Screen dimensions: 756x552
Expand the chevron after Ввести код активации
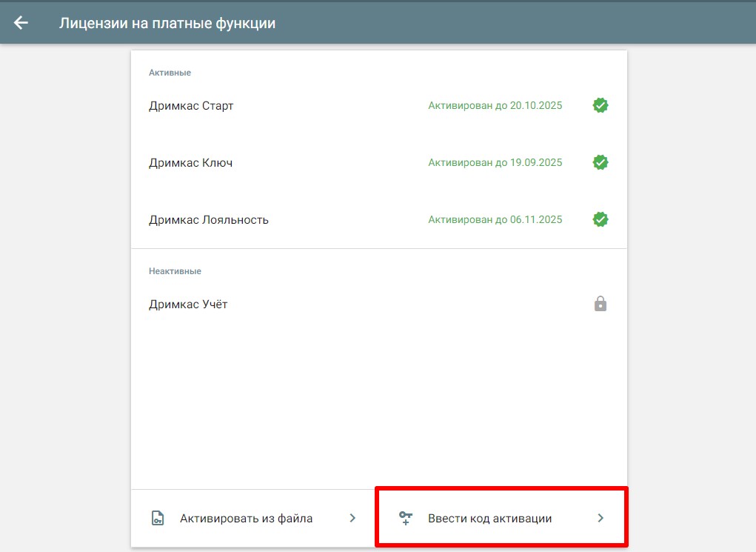[601, 519]
